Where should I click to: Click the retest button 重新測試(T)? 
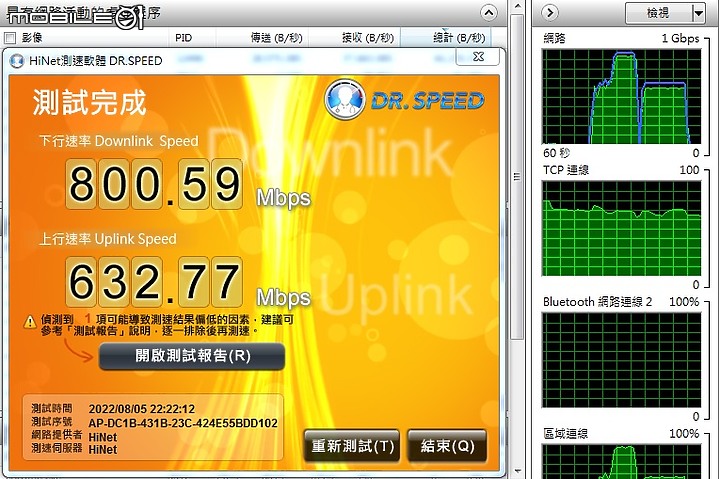(352, 446)
